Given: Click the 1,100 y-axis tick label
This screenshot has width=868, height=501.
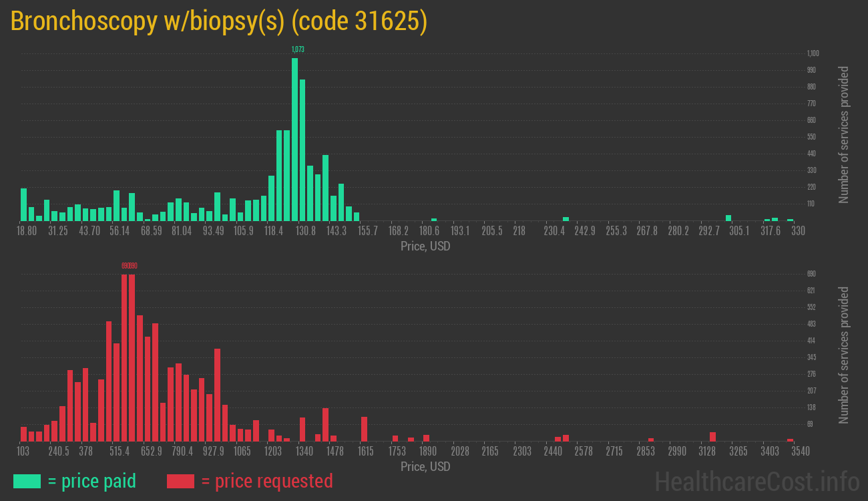Looking at the screenshot, I should 813,53.
